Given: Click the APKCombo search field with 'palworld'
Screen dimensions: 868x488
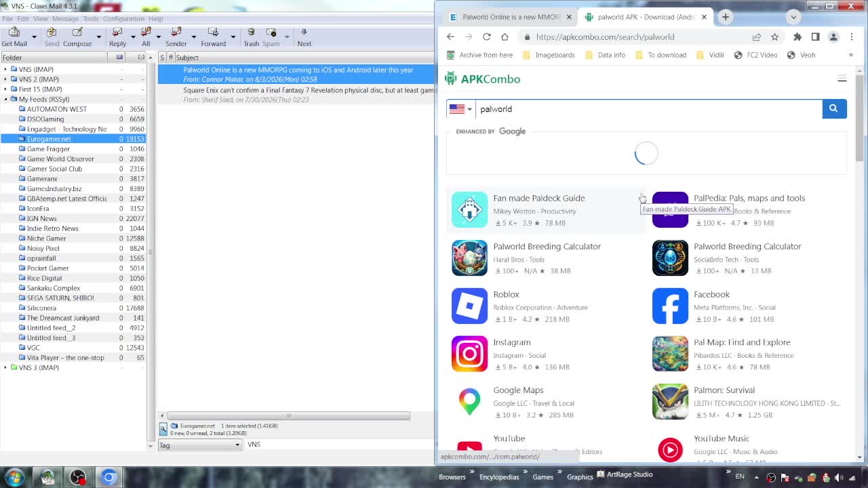Looking at the screenshot, I should 648,109.
